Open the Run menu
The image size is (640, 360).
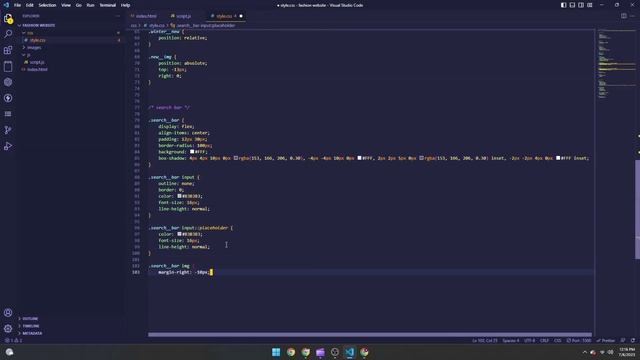(x=90, y=5)
